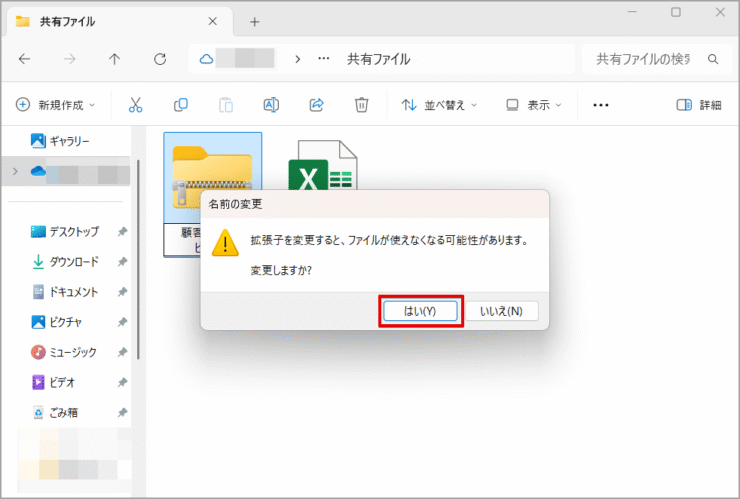Click the sidebar vertical scrollbar

(138, 259)
